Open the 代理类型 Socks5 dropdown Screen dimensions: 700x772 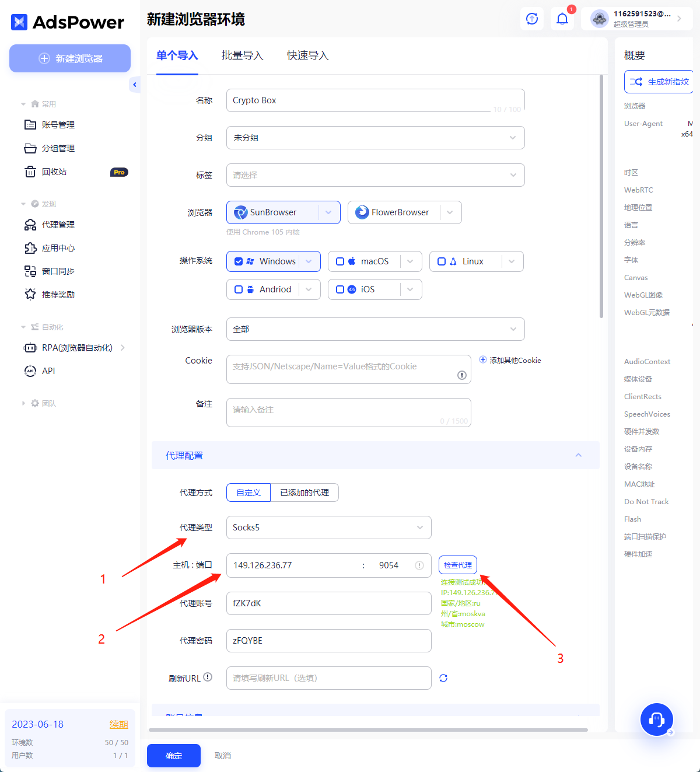pos(329,528)
